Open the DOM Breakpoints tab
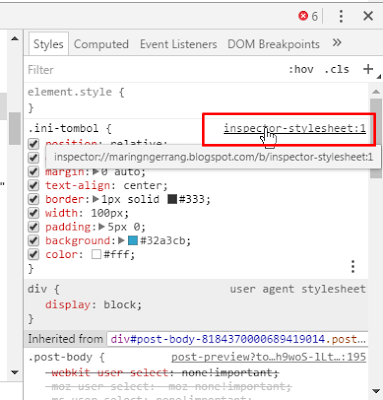Screen dimensions: 383x400 pos(273,44)
